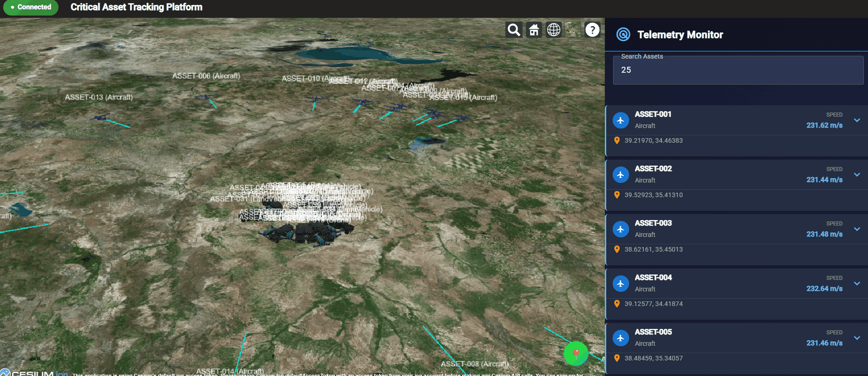Click the Home view button
This screenshot has height=376, width=868.
click(534, 30)
